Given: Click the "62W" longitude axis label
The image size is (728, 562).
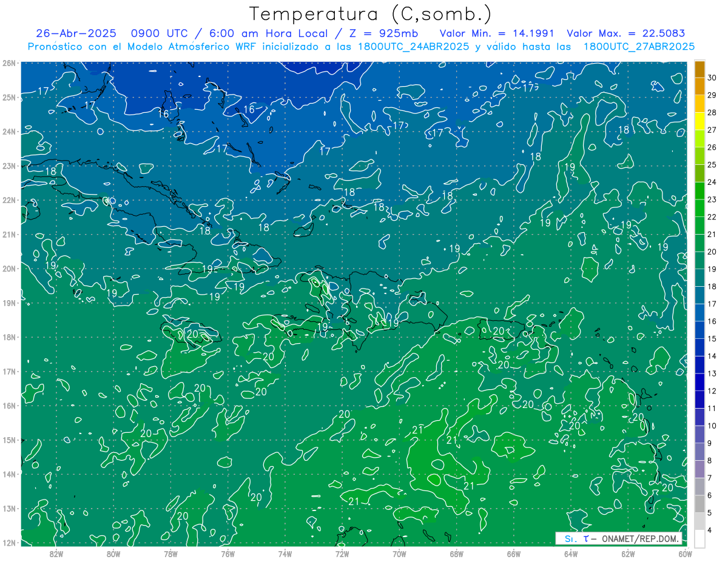Looking at the screenshot, I should tap(628, 554).
